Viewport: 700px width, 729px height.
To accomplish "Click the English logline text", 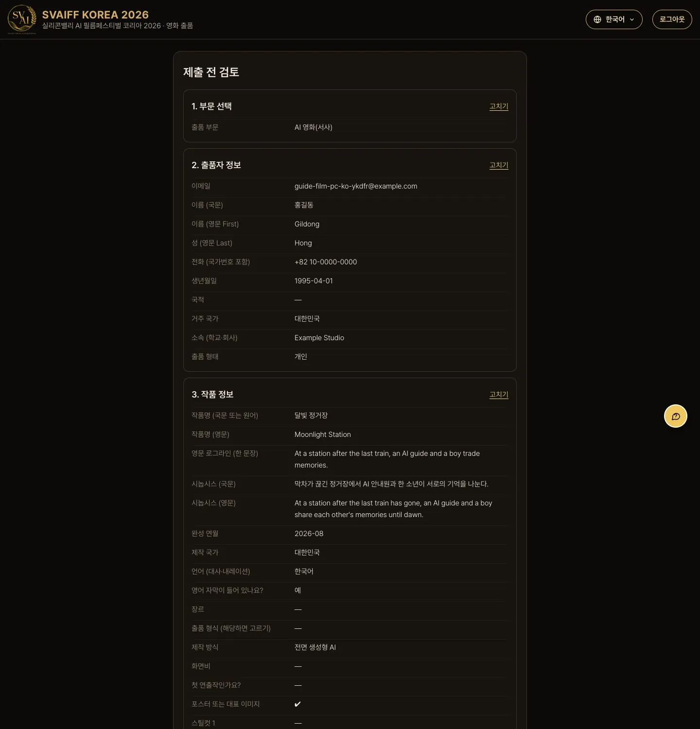I will (x=387, y=459).
